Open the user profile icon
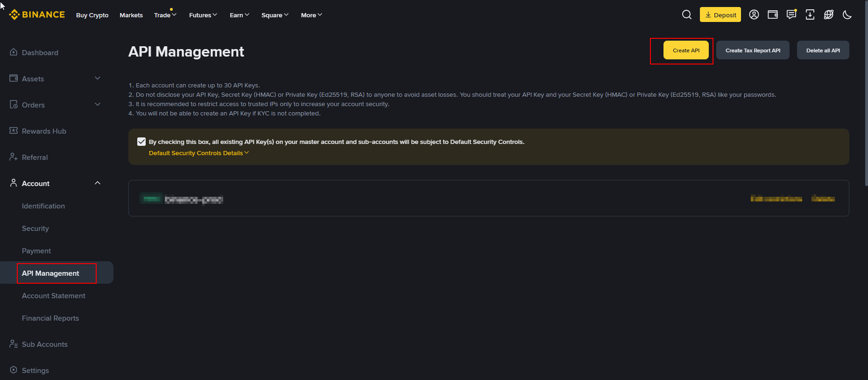868x380 pixels. pos(754,15)
